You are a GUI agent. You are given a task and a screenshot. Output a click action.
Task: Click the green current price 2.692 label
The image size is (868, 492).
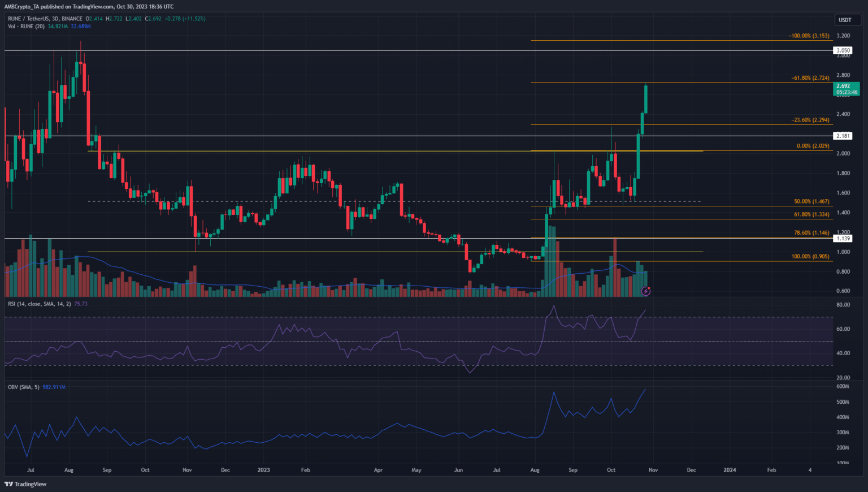[846, 89]
